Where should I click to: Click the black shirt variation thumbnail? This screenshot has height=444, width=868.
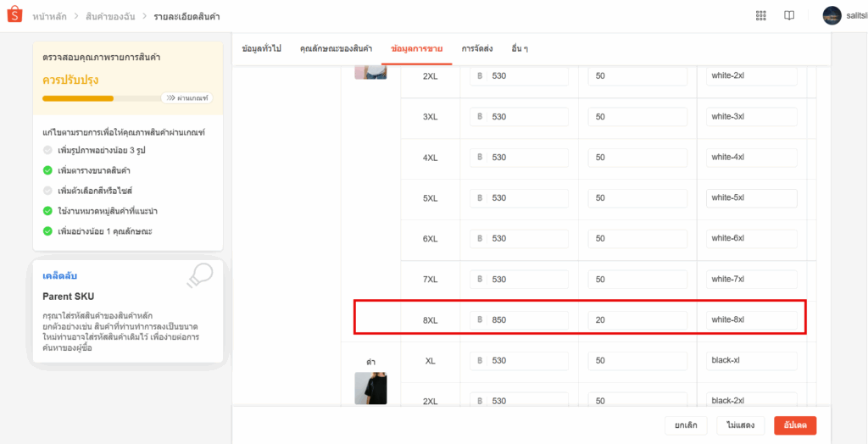click(x=370, y=388)
